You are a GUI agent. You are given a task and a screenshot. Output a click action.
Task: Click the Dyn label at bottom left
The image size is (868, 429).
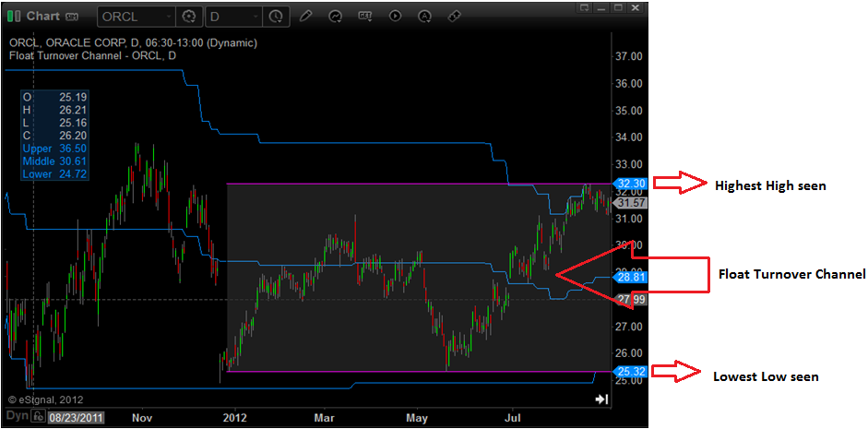click(17, 416)
